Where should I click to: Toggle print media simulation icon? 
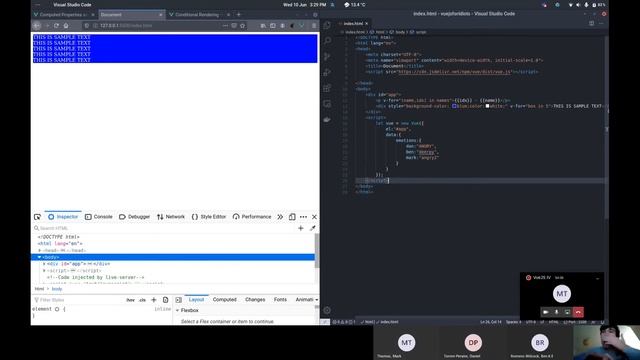(x=165, y=300)
